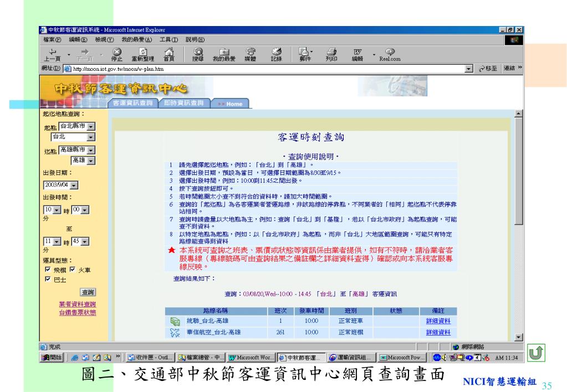Switch to the Microsoft Word taskbar button

[252, 357]
